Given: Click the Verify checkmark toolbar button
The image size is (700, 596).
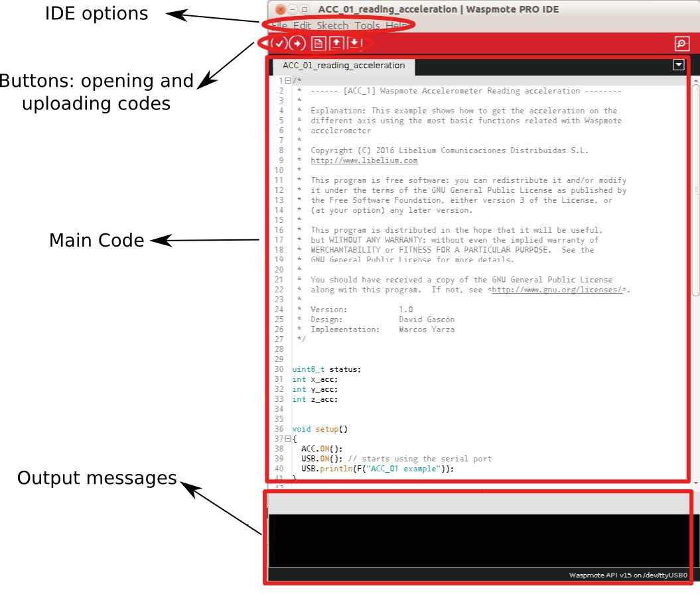Looking at the screenshot, I should pos(279,43).
